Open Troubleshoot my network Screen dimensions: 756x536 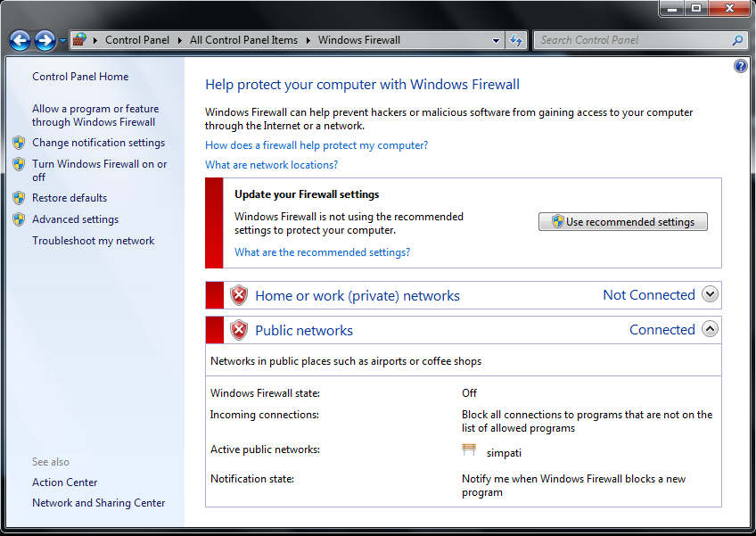point(93,241)
